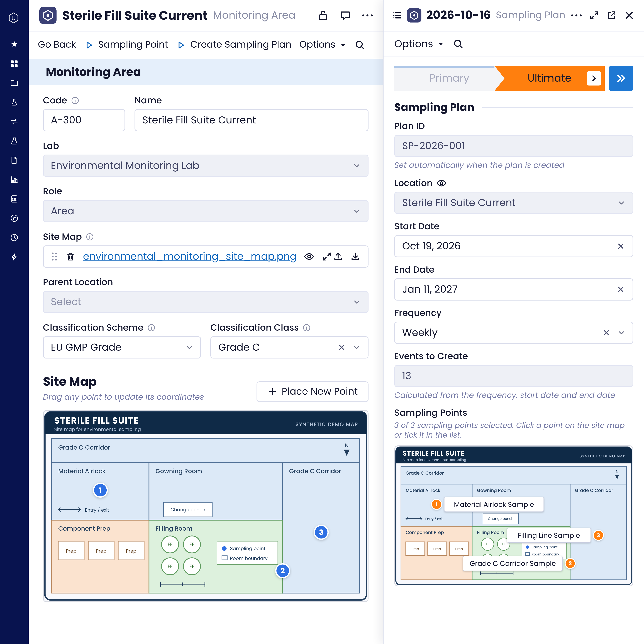Open the Location dropdown in sampling plan
This screenshot has height=644, width=644.
pyautogui.click(x=513, y=203)
